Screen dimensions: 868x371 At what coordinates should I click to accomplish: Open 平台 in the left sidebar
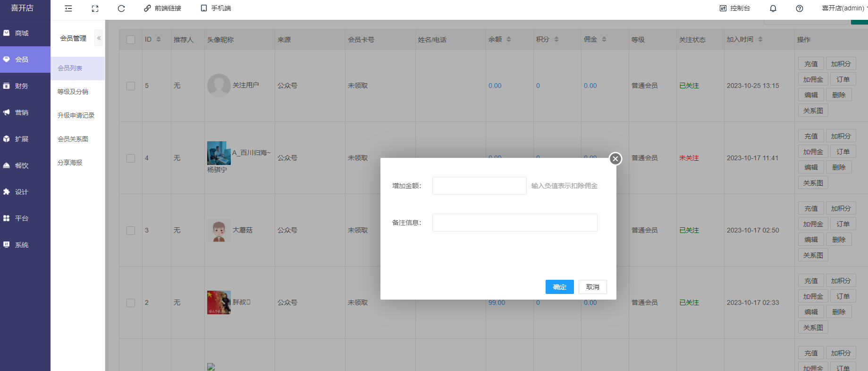(25, 218)
